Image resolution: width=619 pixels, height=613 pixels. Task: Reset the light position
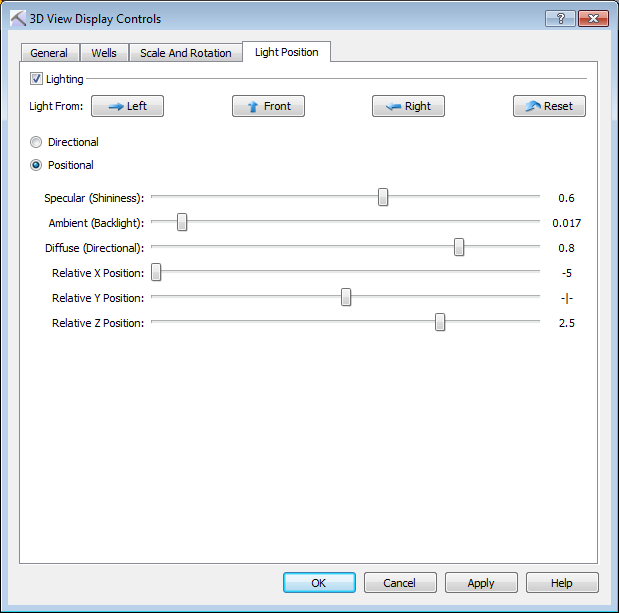(549, 106)
